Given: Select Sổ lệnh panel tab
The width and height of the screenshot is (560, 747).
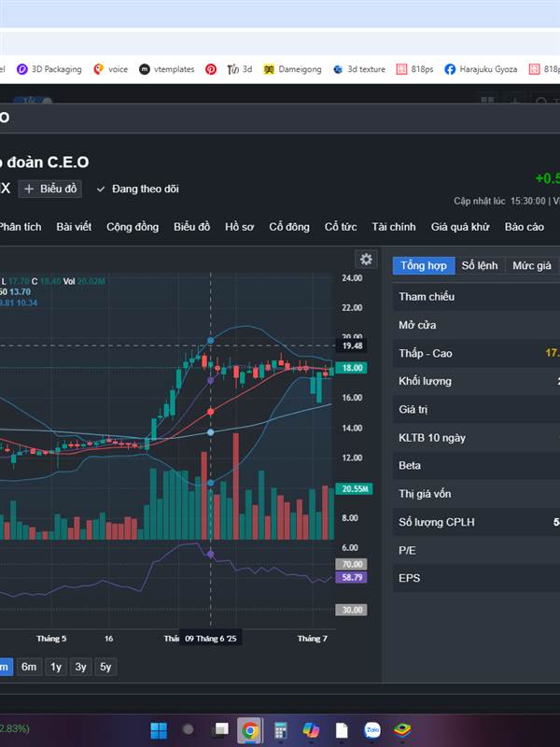Looking at the screenshot, I should coord(480,266).
